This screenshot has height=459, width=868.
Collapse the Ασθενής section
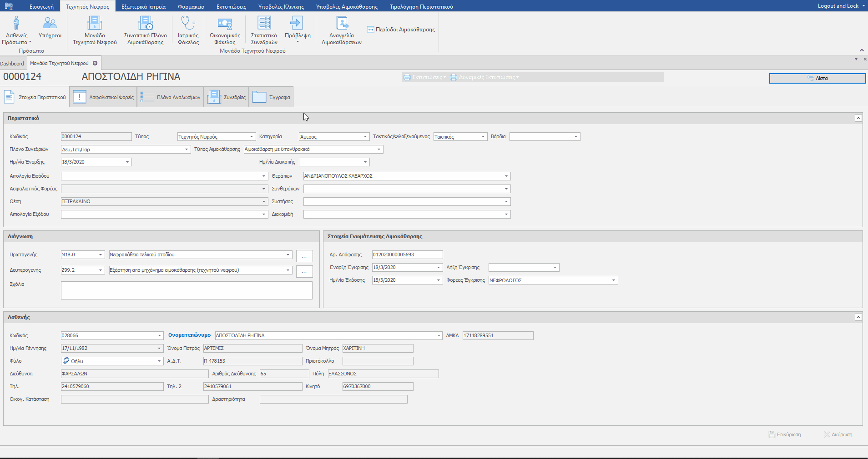858,317
